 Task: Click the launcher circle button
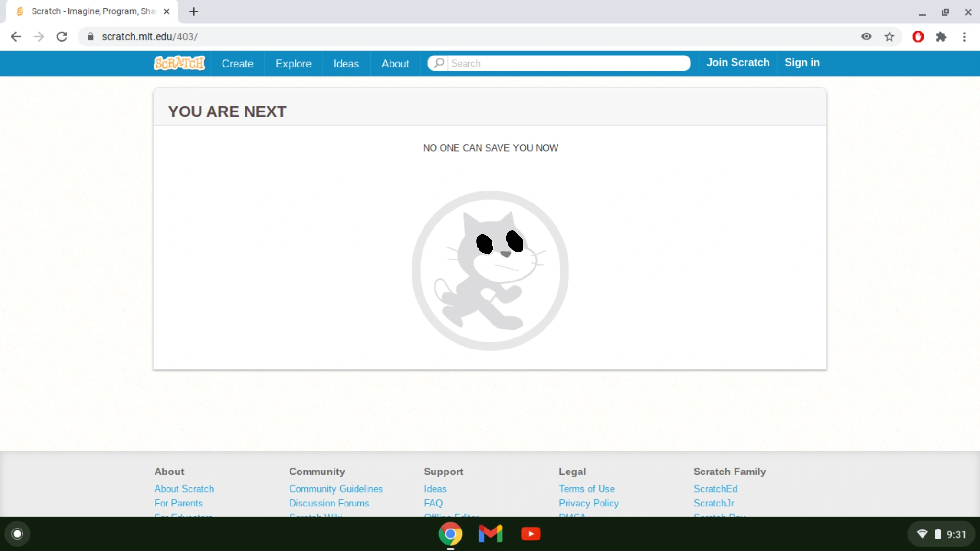pyautogui.click(x=17, y=534)
